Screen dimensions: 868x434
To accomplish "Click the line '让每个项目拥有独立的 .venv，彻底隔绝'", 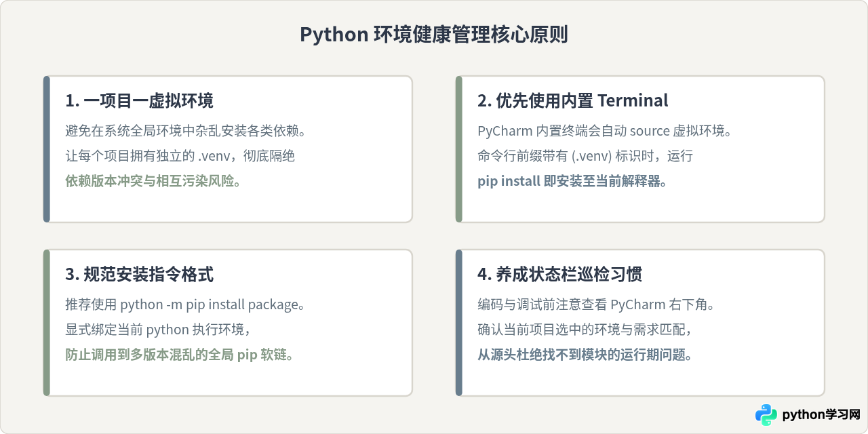I will tap(180, 156).
